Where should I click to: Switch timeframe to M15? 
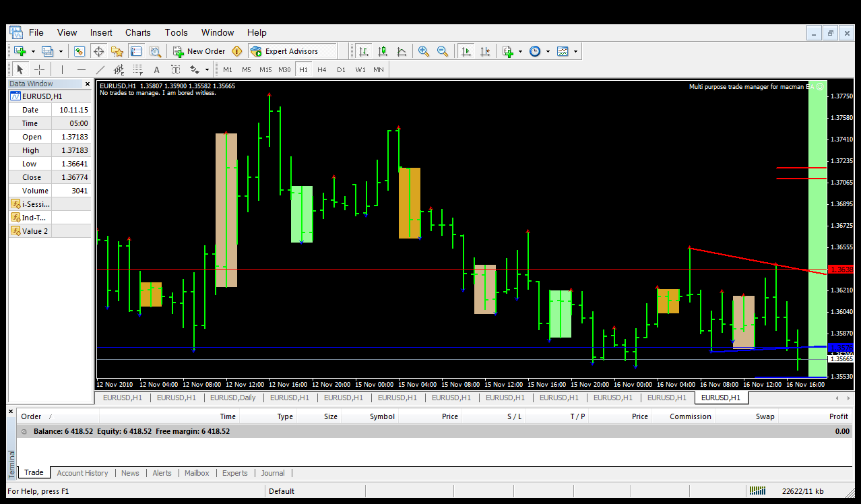[x=265, y=69]
